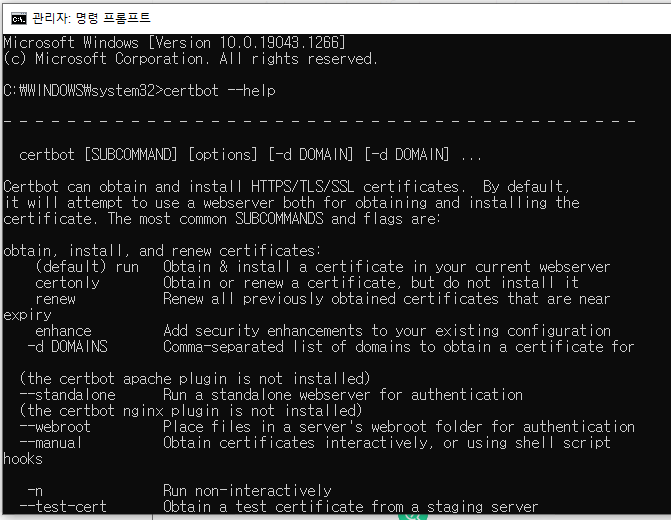Click the '-d DOMAINS' flag text
The height and width of the screenshot is (520, 671).
67,347
